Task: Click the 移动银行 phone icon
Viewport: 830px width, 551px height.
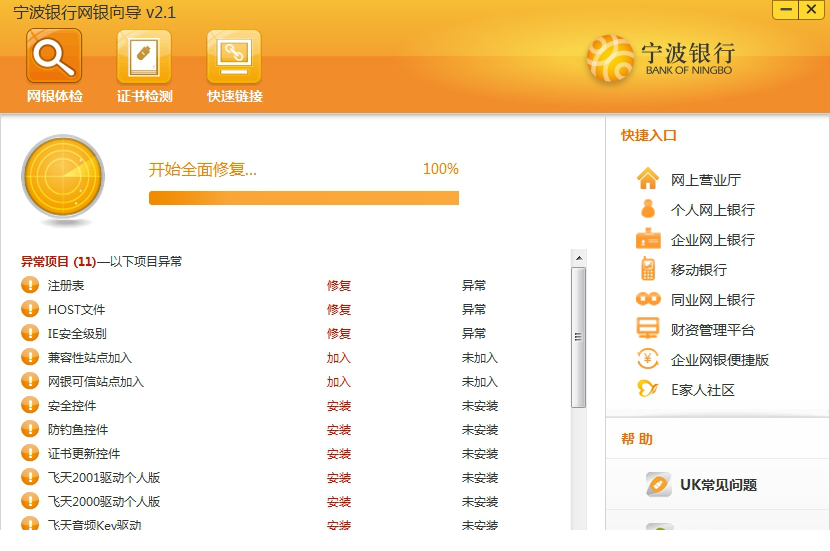Action: pos(647,269)
